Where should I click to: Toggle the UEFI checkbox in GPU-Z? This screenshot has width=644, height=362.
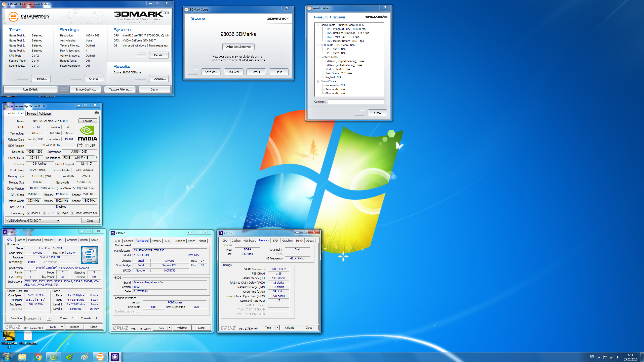click(87, 146)
